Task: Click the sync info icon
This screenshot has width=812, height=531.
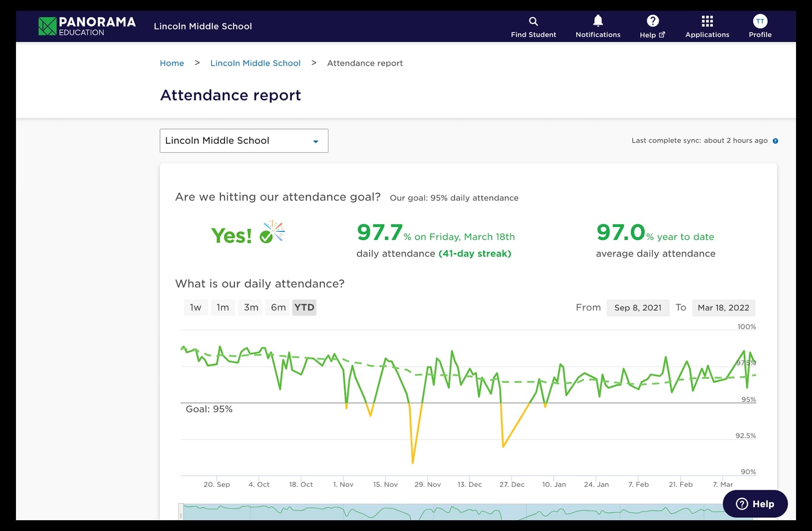Action: click(775, 141)
